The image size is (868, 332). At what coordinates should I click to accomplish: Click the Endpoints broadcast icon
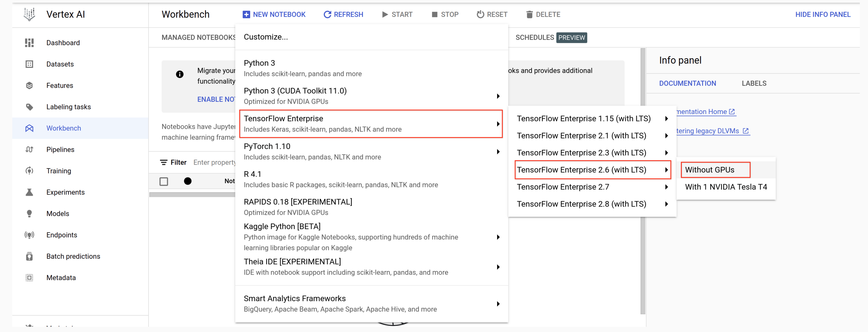(x=29, y=235)
